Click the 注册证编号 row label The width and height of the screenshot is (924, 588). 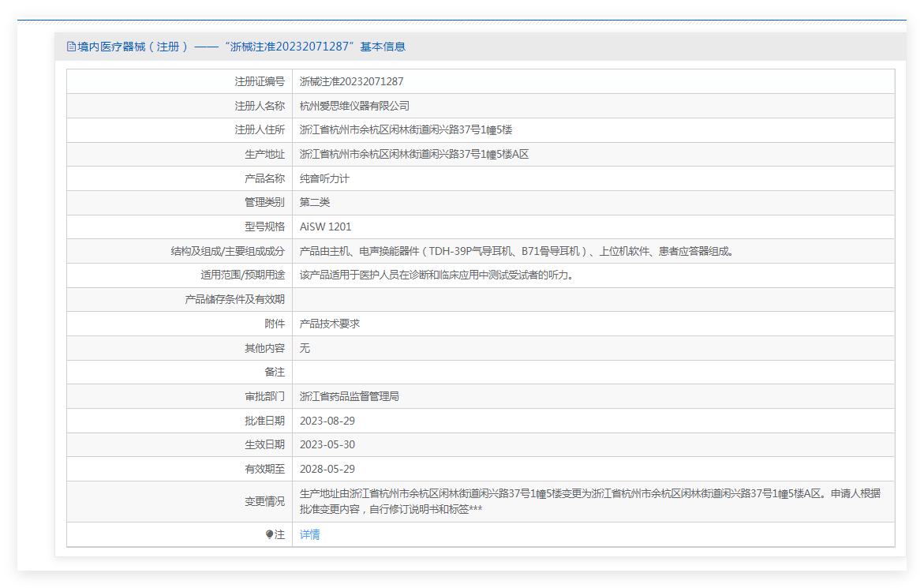point(260,81)
